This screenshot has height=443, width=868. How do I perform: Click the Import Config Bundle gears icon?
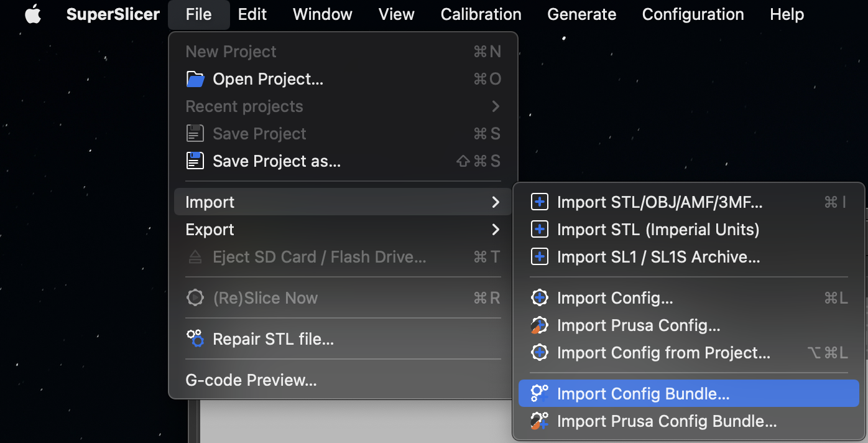click(539, 393)
